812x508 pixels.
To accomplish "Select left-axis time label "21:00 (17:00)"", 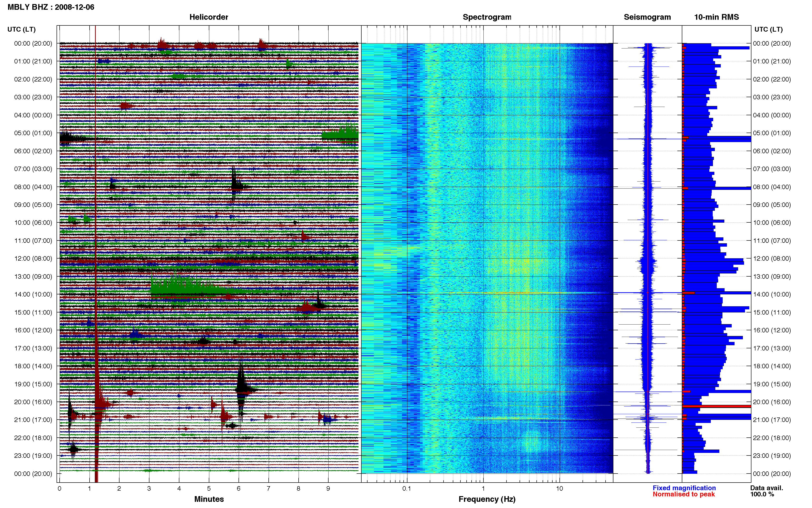I will [x=33, y=420].
